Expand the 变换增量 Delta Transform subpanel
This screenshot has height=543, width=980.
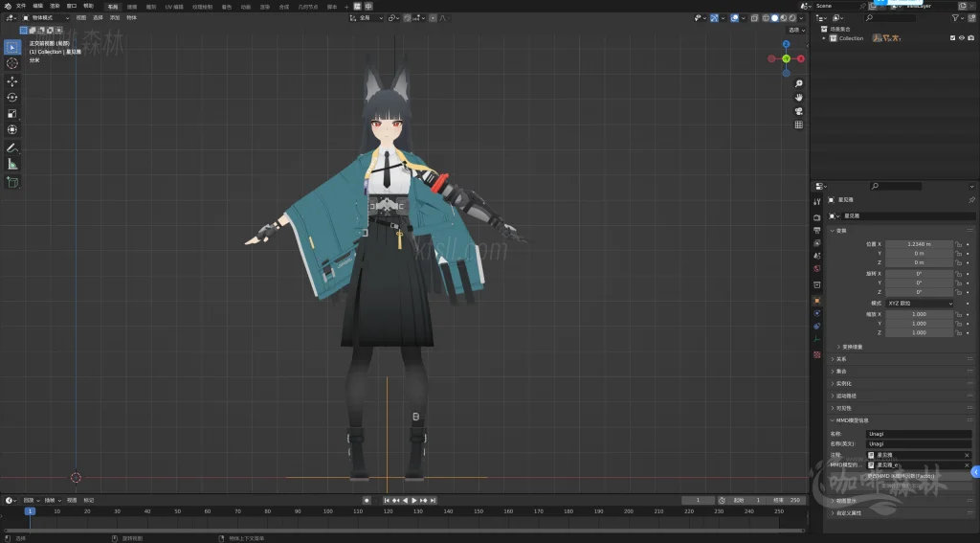(x=852, y=348)
